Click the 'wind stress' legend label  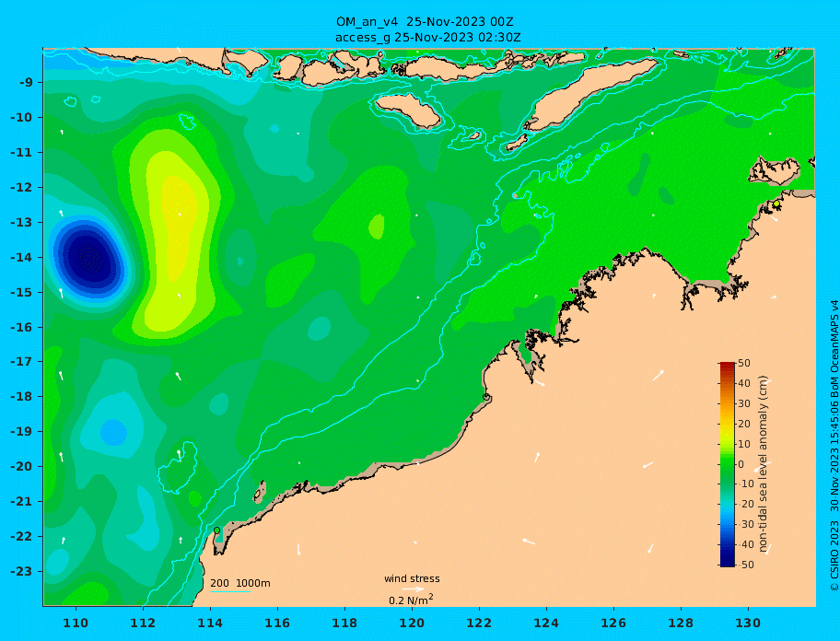[x=412, y=578]
